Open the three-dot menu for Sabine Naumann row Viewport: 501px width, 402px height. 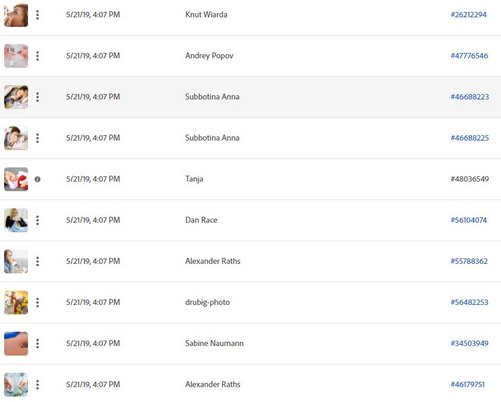point(37,343)
